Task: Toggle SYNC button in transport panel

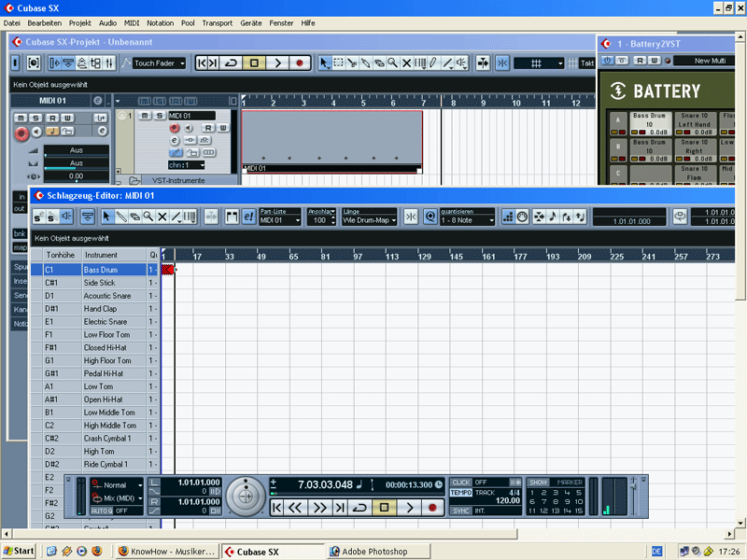Action: pyautogui.click(x=460, y=511)
